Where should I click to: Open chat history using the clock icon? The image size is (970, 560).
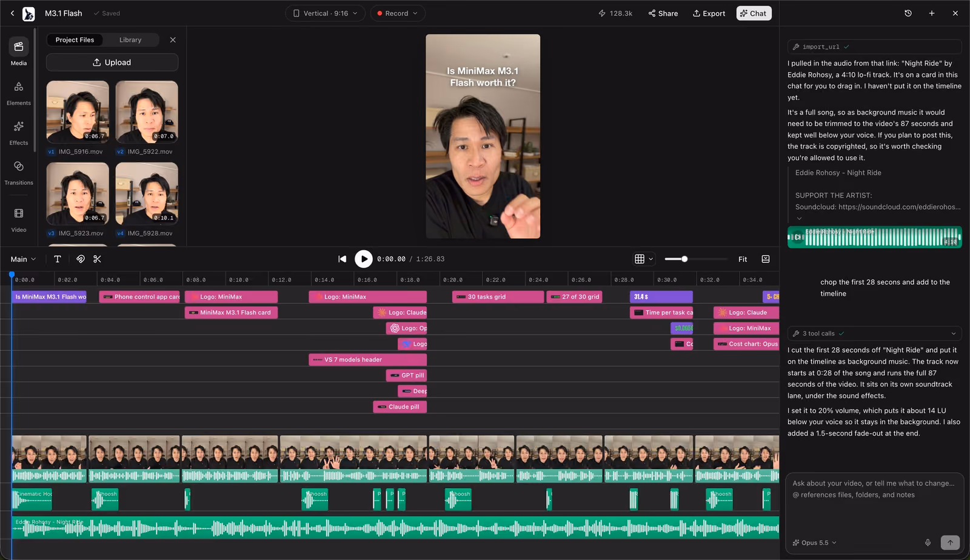click(x=908, y=13)
